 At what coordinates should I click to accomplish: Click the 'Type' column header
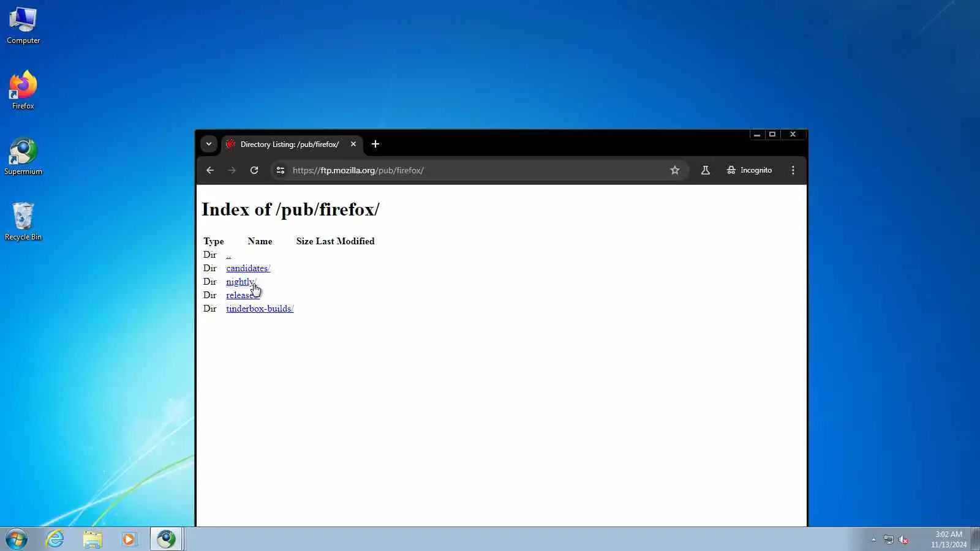[x=214, y=241]
